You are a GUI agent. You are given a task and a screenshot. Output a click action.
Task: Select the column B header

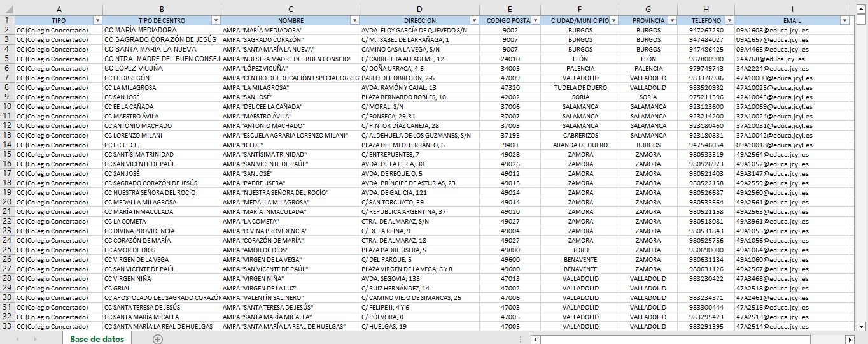(x=162, y=9)
